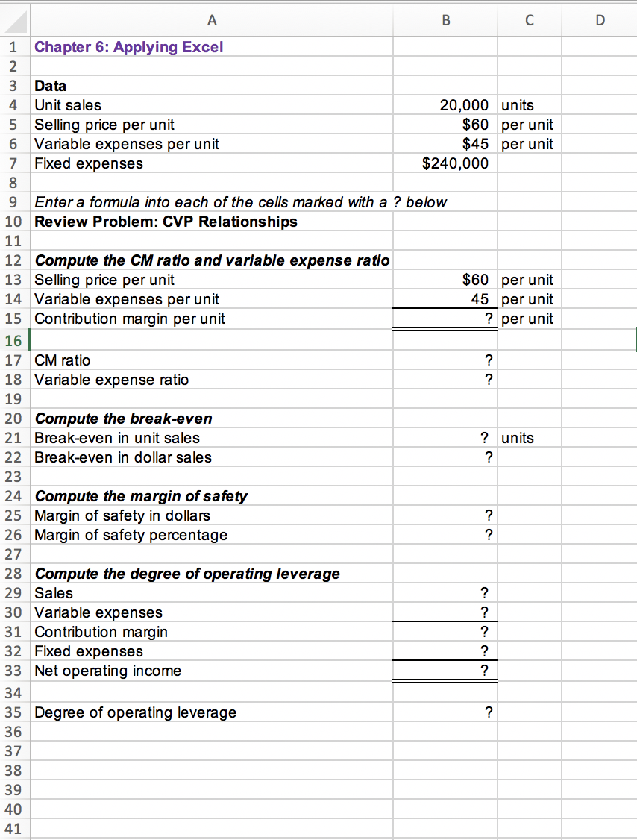Viewport: 637px width, 840px height.
Task: Select column header C
Action: (529, 21)
